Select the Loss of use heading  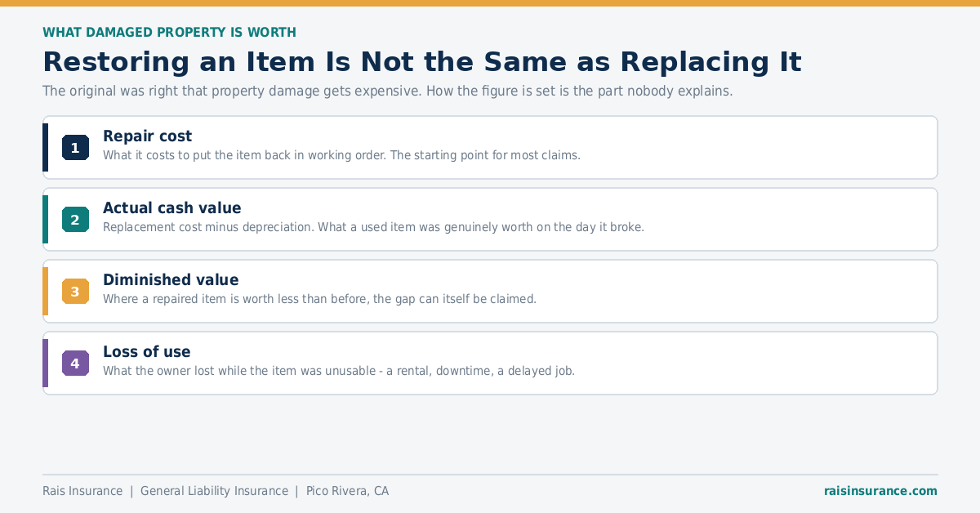pos(147,352)
